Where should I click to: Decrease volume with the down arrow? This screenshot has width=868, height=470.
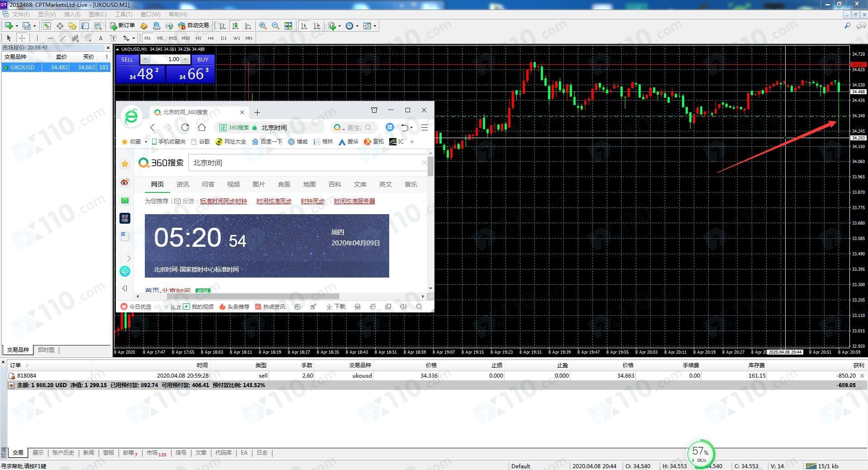point(145,59)
